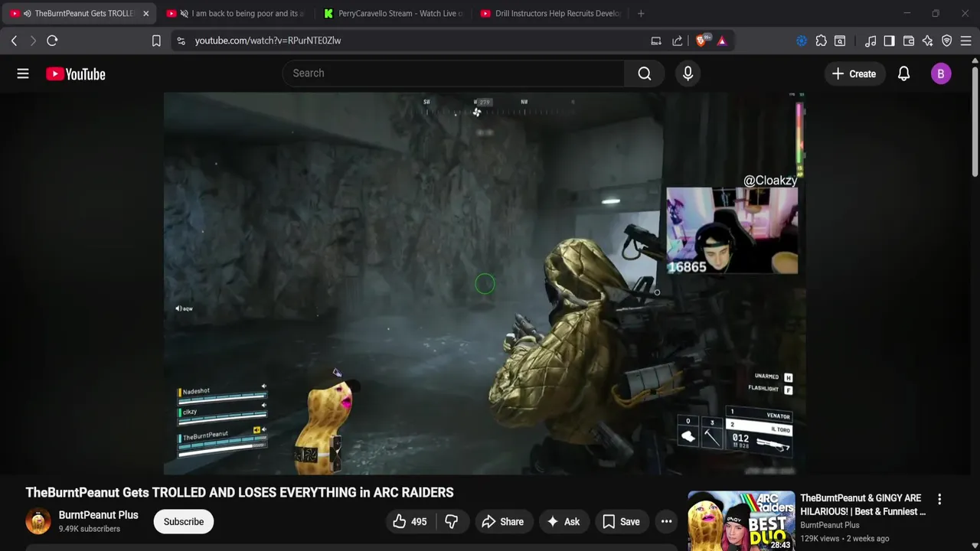Screen dimensions: 980x551
Task: Click the page search toolbar icon
Action: 840,41
